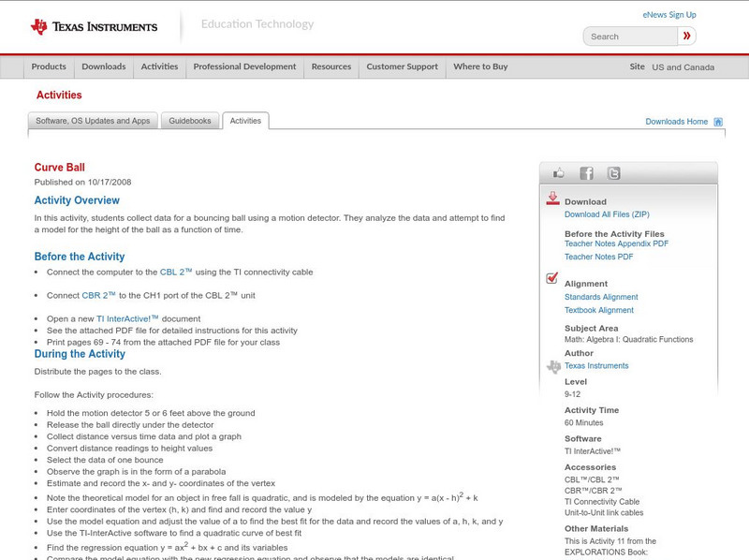The width and height of the screenshot is (749, 560).
Task: Share on Facebook icon
Action: [586, 173]
